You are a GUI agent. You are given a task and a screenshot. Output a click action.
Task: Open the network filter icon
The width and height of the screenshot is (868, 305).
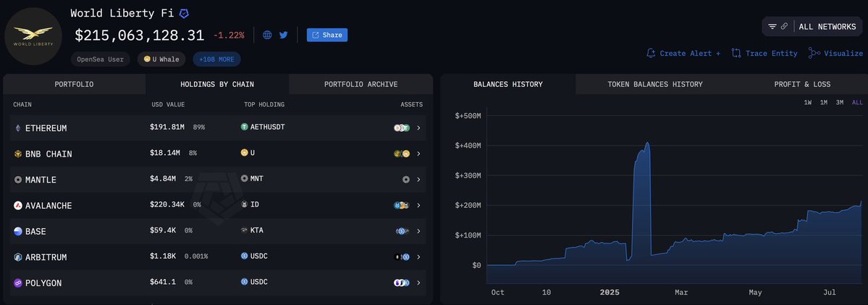coord(772,27)
